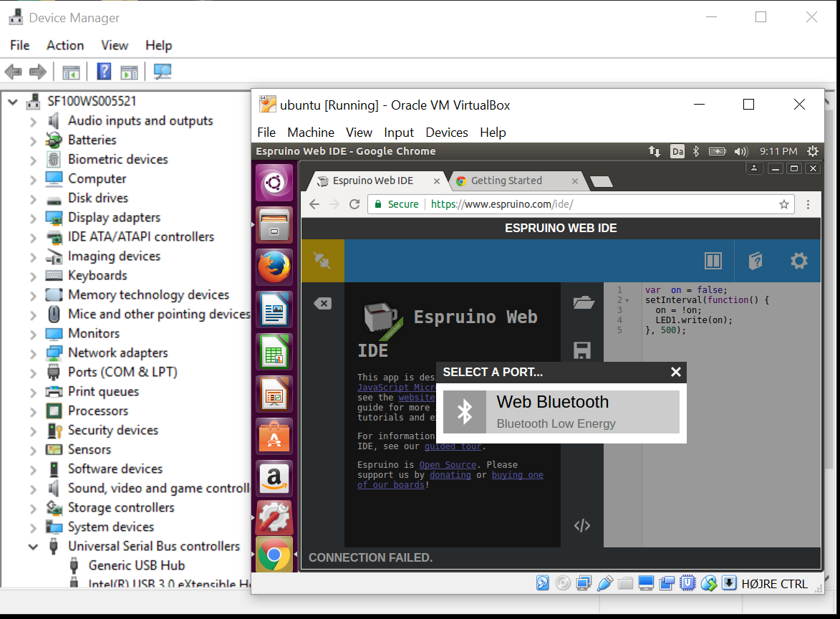
Task: Click the Amazon icon in the dock
Action: [274, 479]
